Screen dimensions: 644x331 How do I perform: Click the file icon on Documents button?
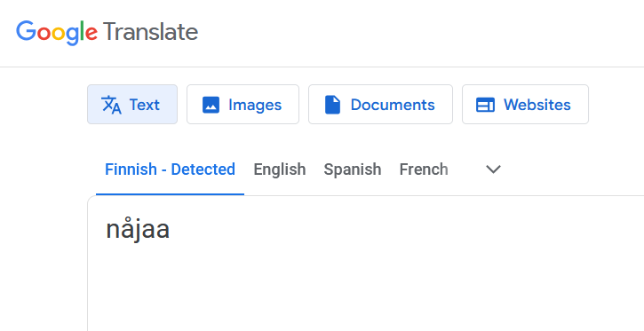333,105
